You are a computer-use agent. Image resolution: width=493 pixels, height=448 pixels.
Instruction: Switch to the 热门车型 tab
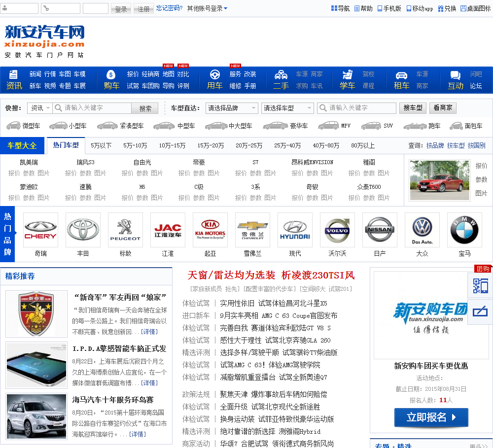pos(66,145)
